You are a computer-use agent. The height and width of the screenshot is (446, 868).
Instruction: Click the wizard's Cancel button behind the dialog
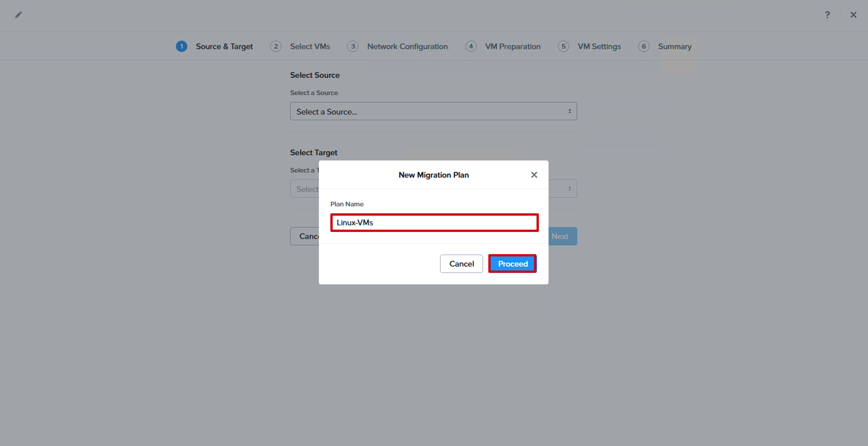[x=305, y=236]
